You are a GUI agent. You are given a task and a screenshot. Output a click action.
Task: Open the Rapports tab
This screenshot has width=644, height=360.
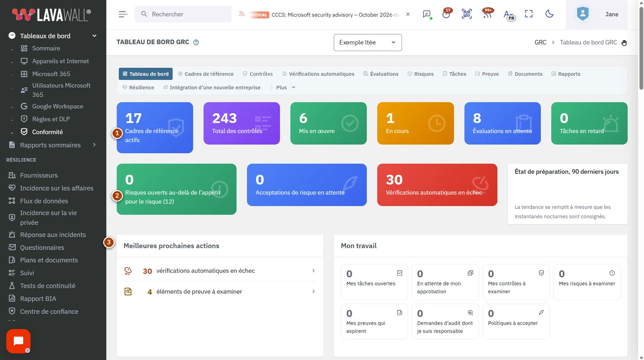(566, 74)
